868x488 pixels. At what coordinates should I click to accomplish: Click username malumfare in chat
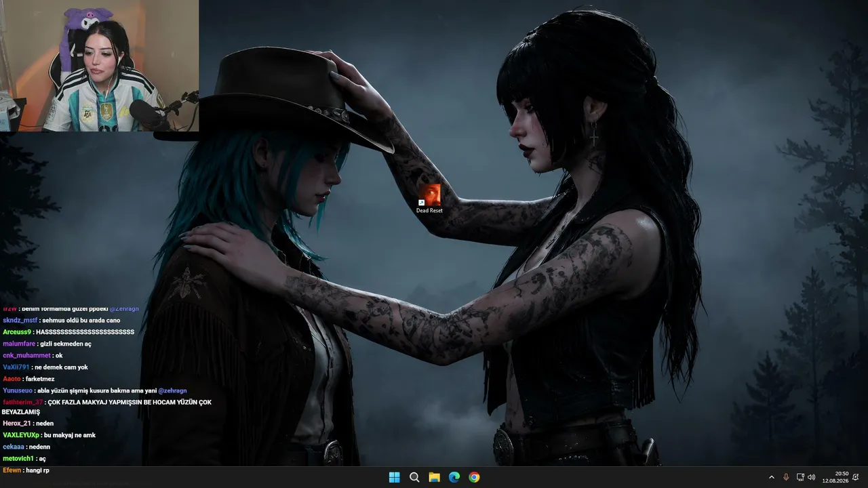19,344
